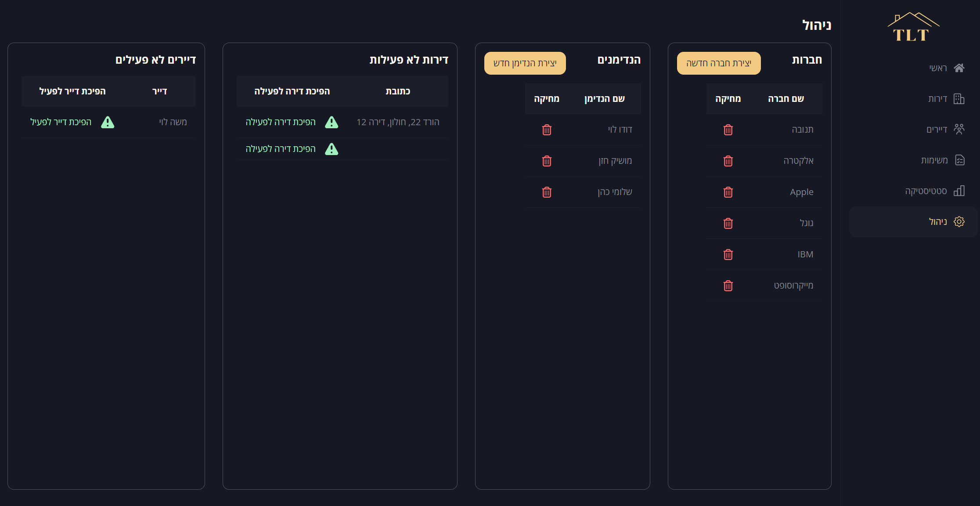Click the דירות building icon in sidebar
This screenshot has width=980, height=506.
959,99
